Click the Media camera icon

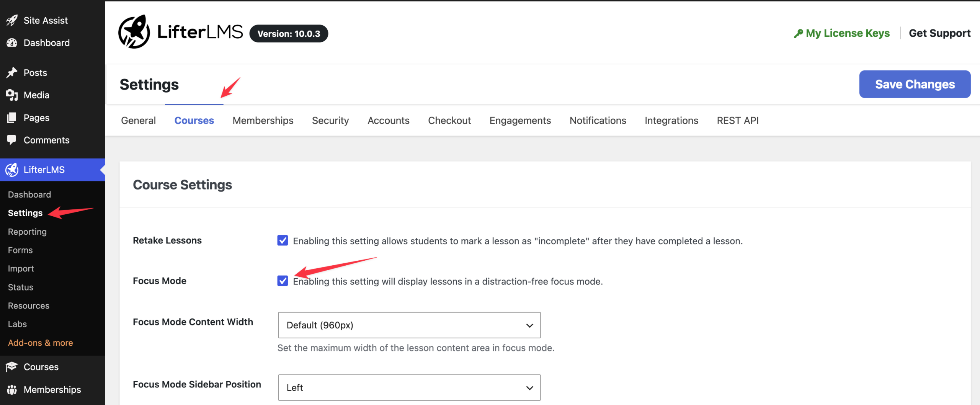coord(12,95)
